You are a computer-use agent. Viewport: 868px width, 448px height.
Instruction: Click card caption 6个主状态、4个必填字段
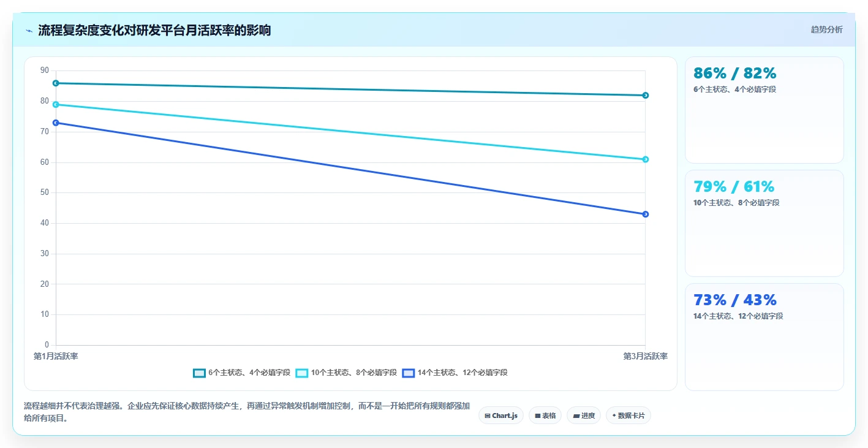734,89
